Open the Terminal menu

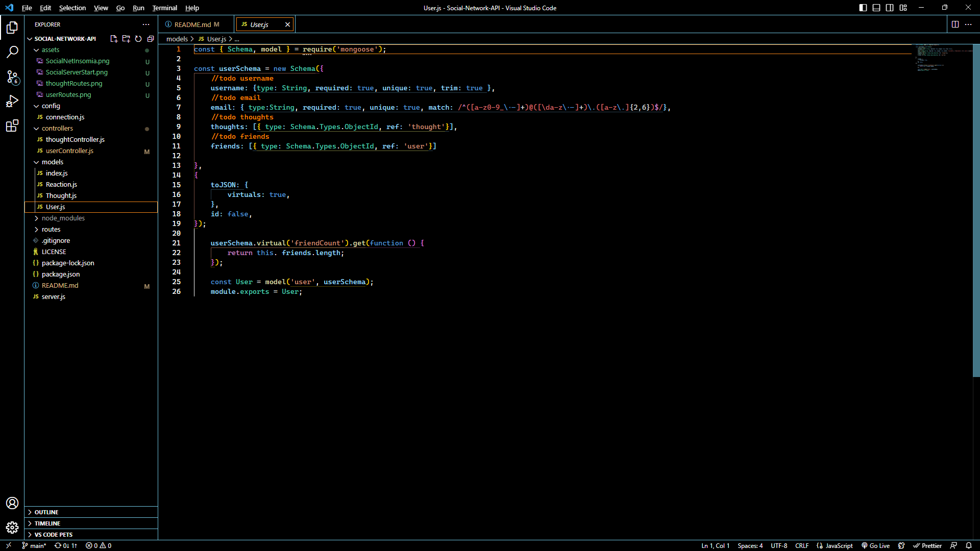(164, 8)
